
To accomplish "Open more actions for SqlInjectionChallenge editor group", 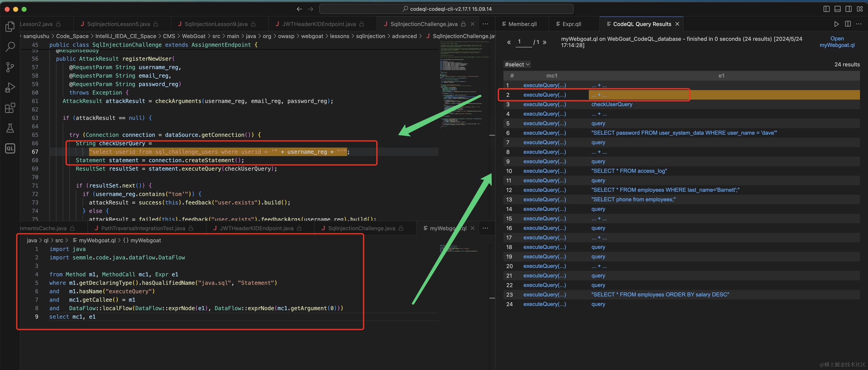I will [x=485, y=24].
